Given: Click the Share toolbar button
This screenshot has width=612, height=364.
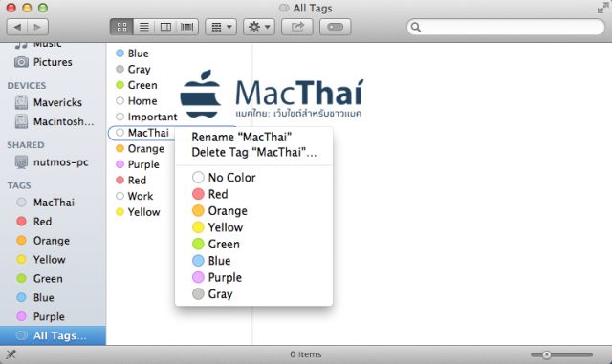Looking at the screenshot, I should tap(297, 27).
